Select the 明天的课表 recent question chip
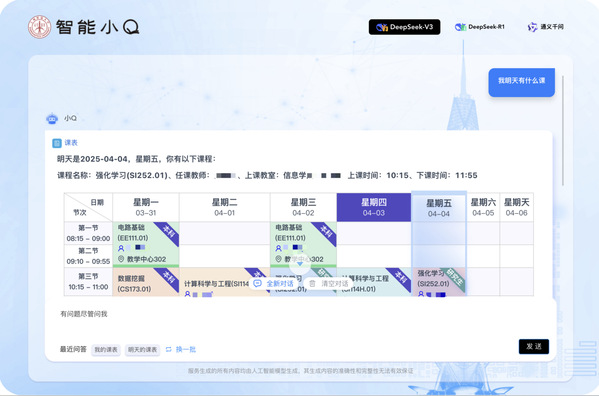 click(142, 349)
